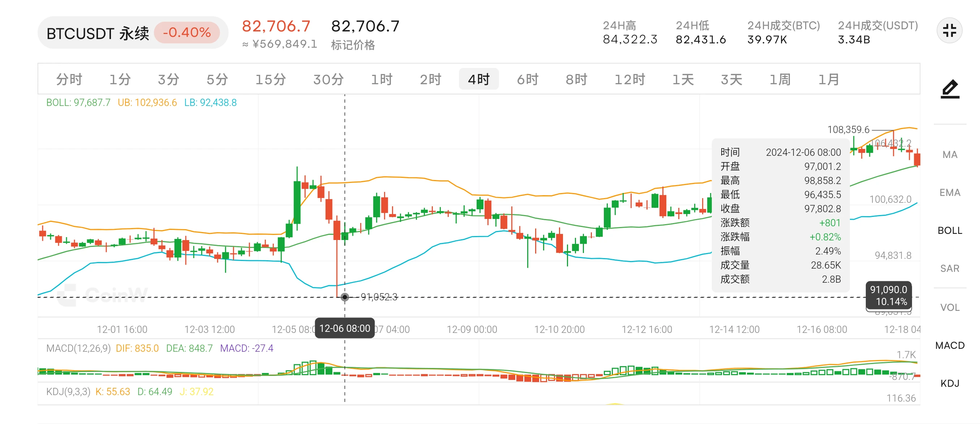Click the 91,090.0 price axis tag

point(889,296)
